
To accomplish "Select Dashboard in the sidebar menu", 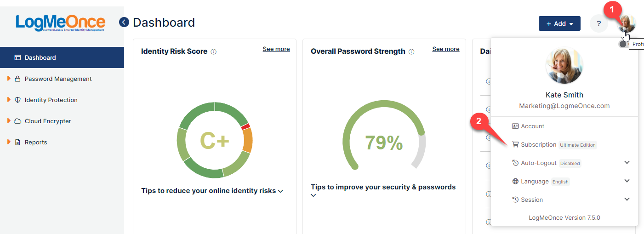I will pos(62,57).
